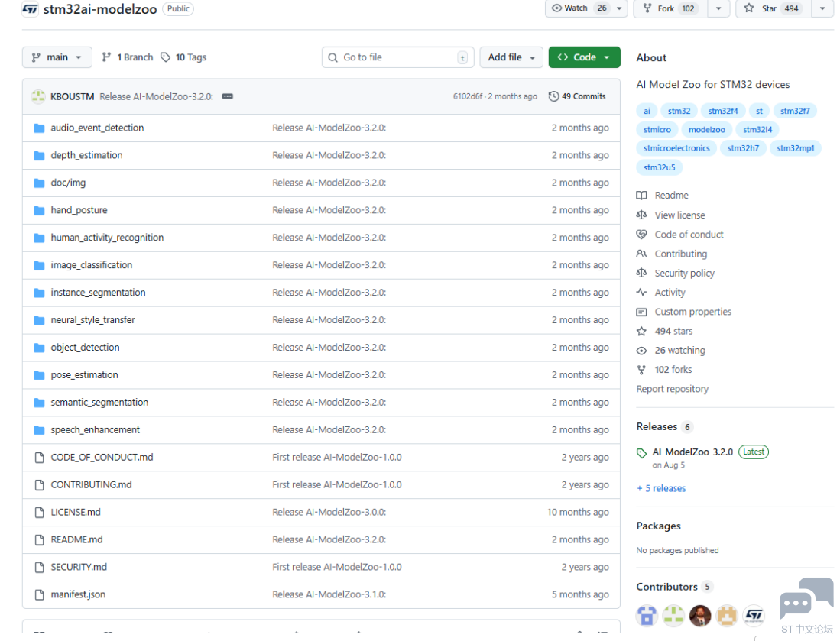840x641 pixels.
Task: Open the AI-ModelZoo-3.2.0 latest release
Action: coord(692,452)
